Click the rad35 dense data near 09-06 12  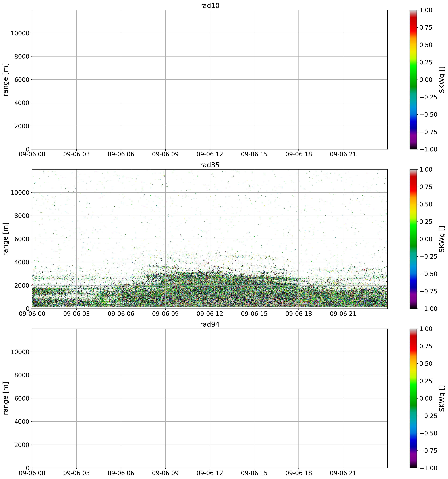[210, 292]
